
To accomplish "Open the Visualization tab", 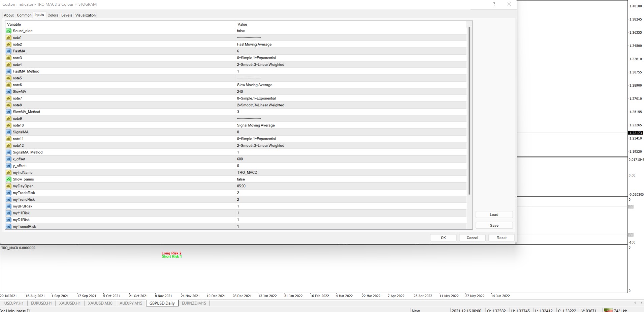I will (x=85, y=15).
